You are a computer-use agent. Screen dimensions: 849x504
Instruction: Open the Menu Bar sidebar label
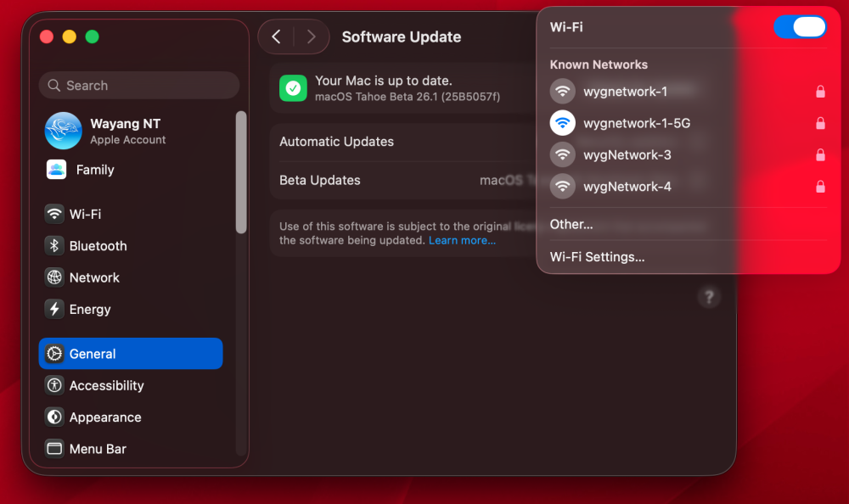coord(98,450)
